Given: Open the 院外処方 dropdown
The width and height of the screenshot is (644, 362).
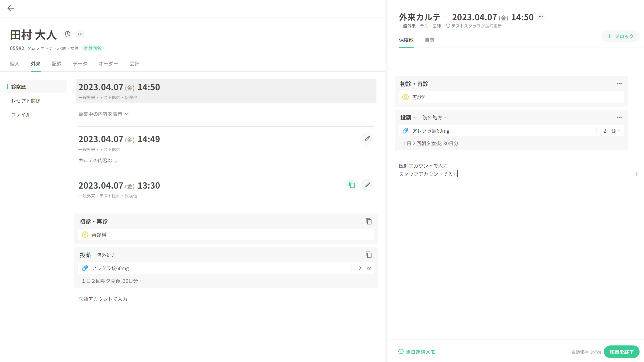Looking at the screenshot, I should 434,117.
